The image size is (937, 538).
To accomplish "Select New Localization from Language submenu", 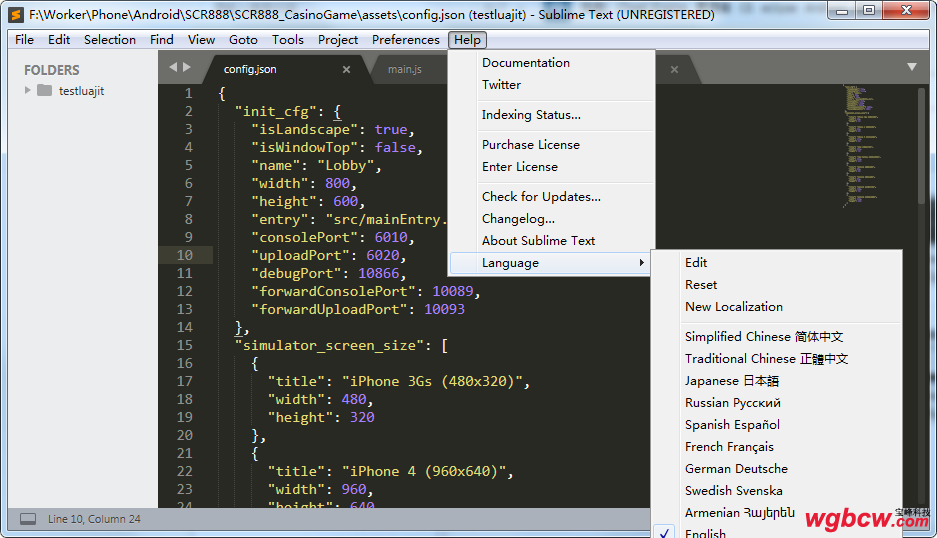I will pyautogui.click(x=733, y=307).
